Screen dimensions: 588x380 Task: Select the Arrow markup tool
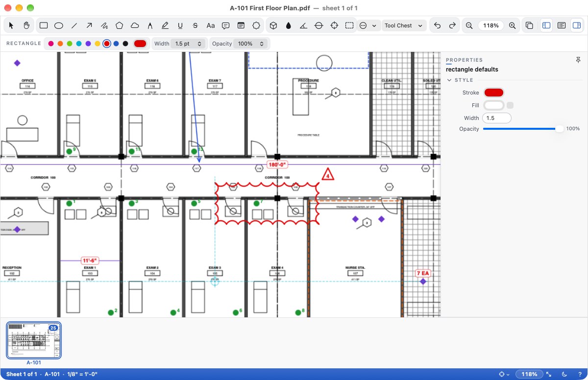point(89,25)
